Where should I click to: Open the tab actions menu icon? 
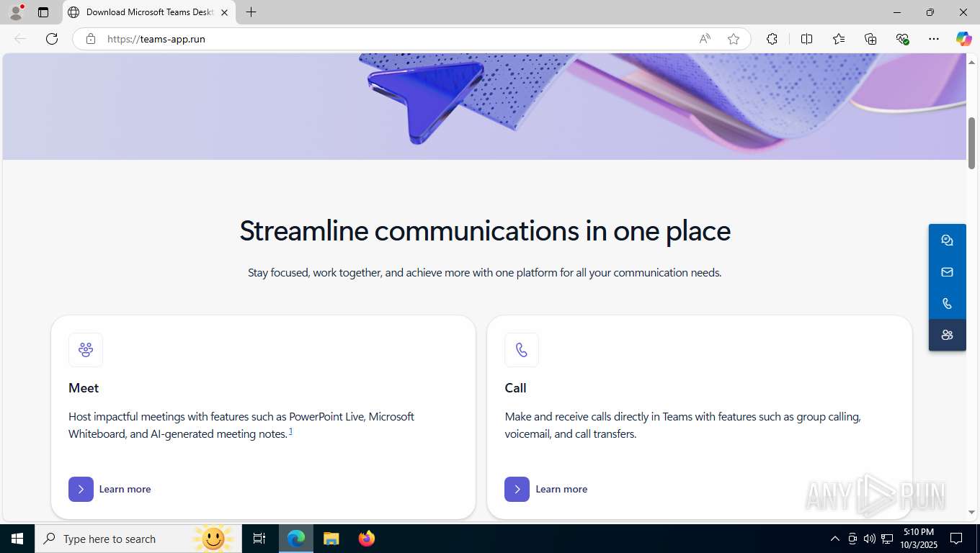(x=43, y=12)
